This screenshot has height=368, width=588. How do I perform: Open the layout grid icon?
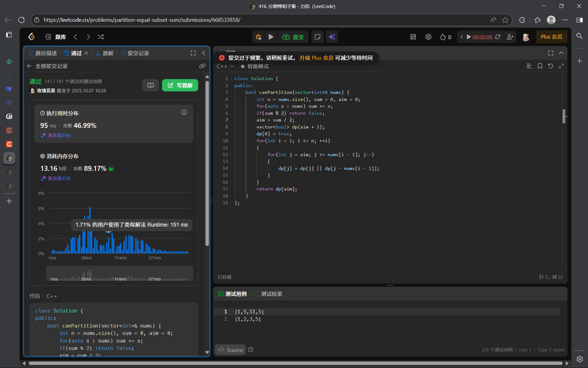[x=413, y=37]
